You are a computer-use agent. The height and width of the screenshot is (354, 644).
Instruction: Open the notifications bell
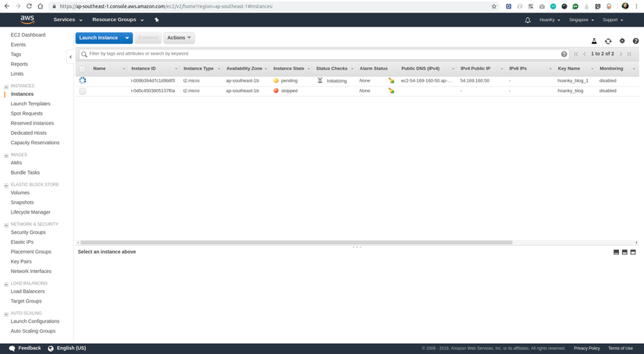[528, 19]
